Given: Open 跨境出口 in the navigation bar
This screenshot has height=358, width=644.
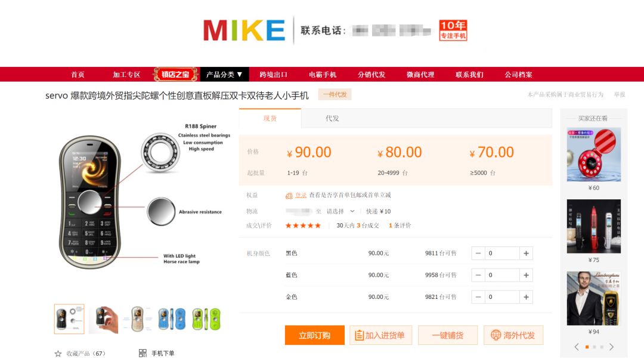Looking at the screenshot, I should 274,75.
